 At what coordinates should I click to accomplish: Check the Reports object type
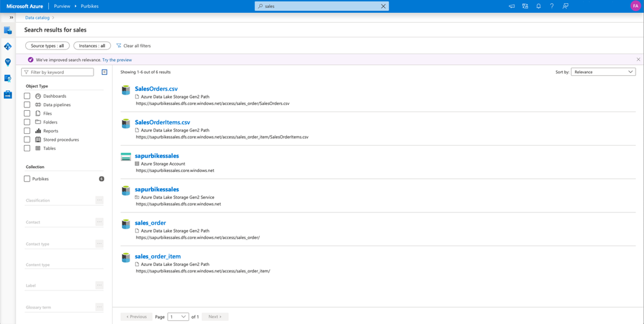27,131
